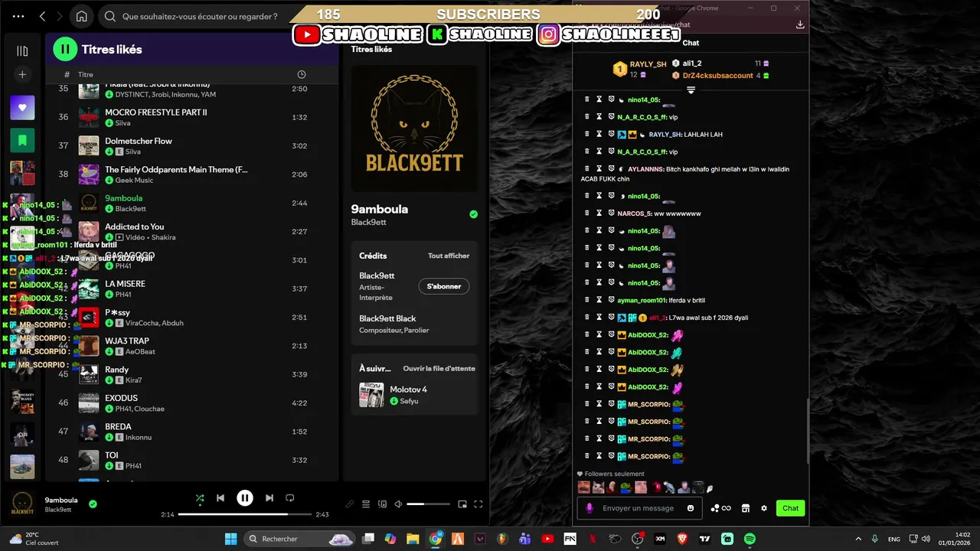Skip to previous track in Spotify
Image resolution: width=980 pixels, height=551 pixels.
click(x=220, y=498)
